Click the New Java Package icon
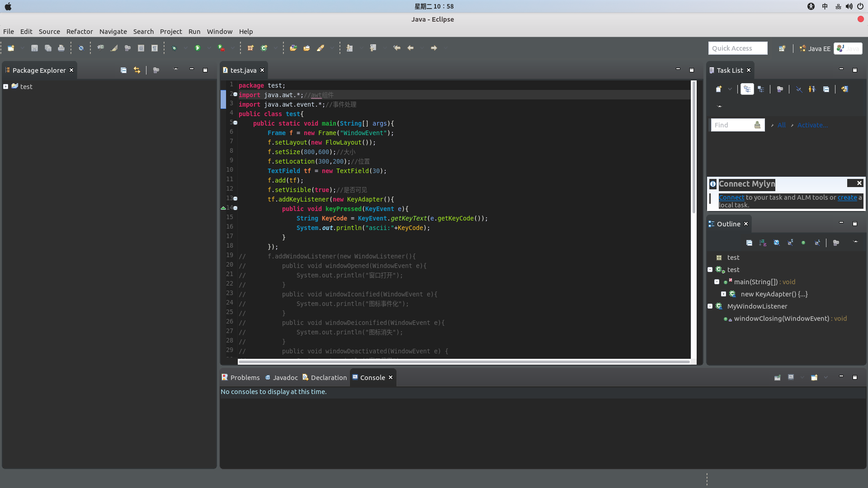This screenshot has height=488, width=868. (x=250, y=48)
